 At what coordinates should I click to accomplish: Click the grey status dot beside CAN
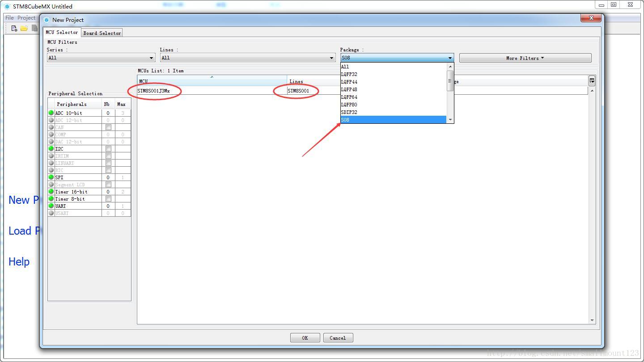tap(51, 127)
